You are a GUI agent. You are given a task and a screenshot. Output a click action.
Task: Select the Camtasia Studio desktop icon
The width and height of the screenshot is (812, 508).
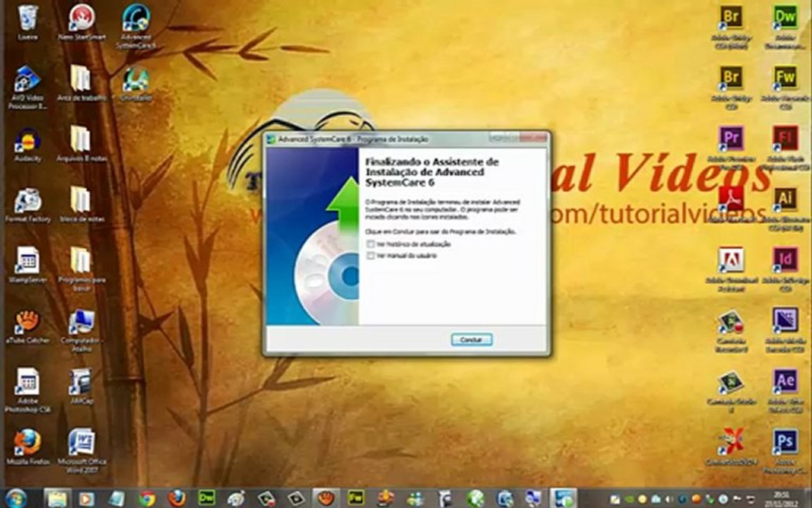[731, 391]
